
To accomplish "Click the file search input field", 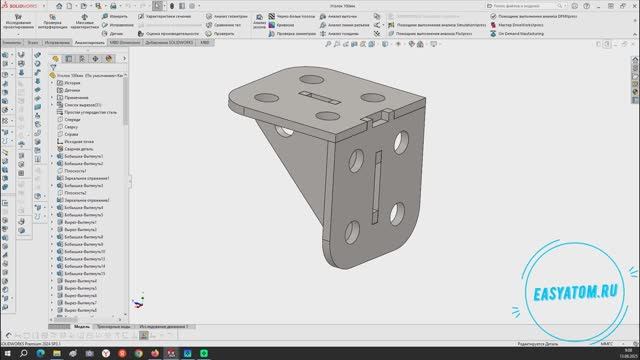I will click(x=524, y=6).
